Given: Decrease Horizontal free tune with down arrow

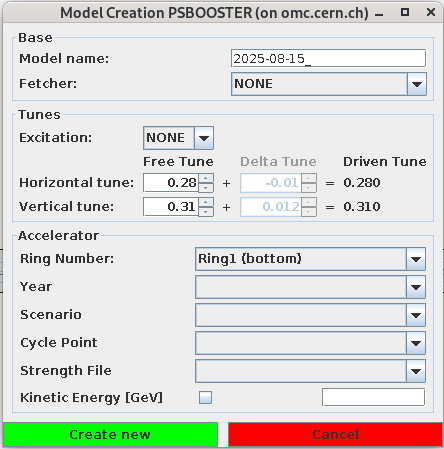Looking at the screenshot, I should coord(206,187).
